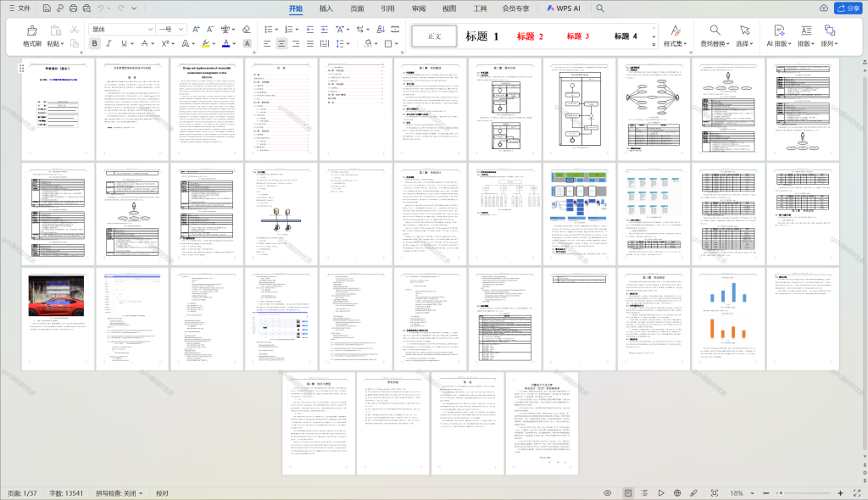Align text left icon
868x500 pixels.
[267, 43]
